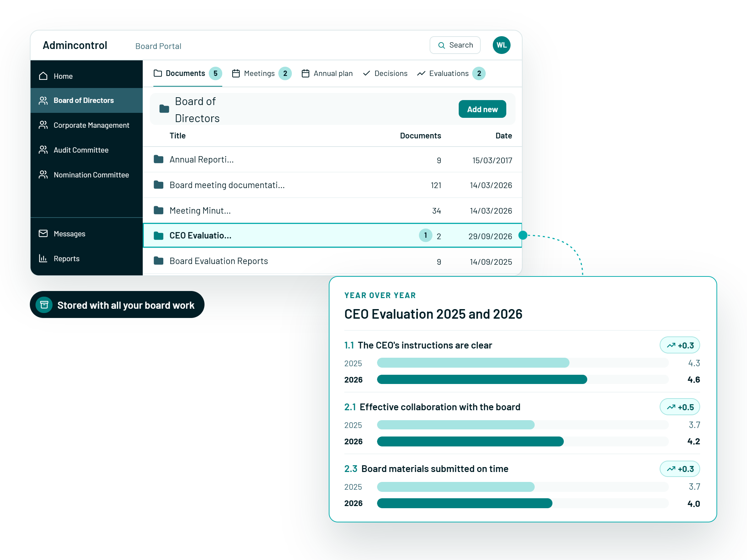Switch to the Meetings tab
Viewport: 747px width, 560px height.
tap(262, 73)
